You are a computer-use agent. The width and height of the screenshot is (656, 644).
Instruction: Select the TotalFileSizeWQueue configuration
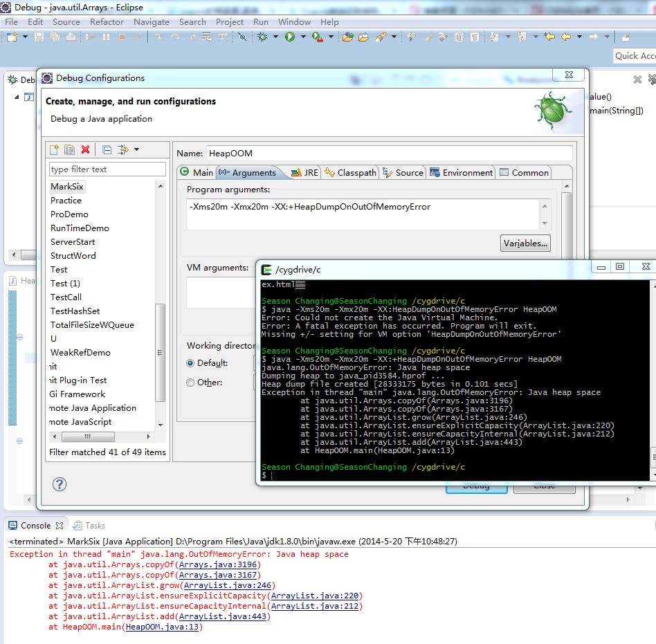pyautogui.click(x=92, y=324)
